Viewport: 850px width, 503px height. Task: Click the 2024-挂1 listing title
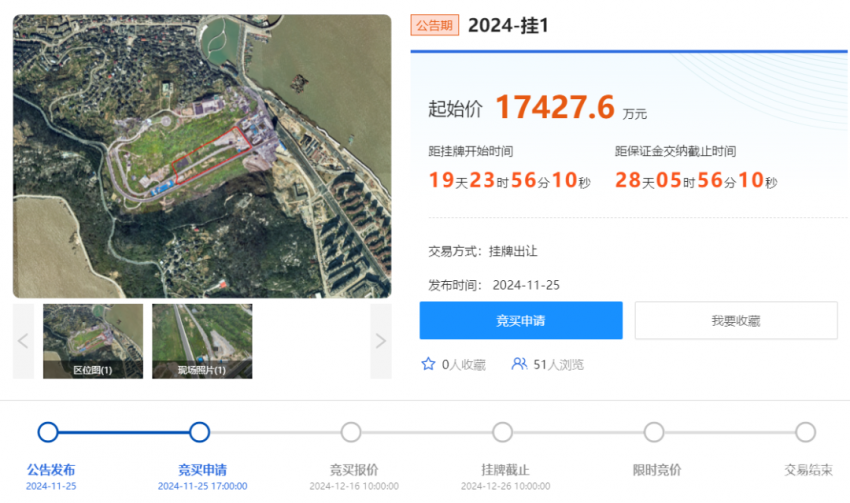[508, 25]
